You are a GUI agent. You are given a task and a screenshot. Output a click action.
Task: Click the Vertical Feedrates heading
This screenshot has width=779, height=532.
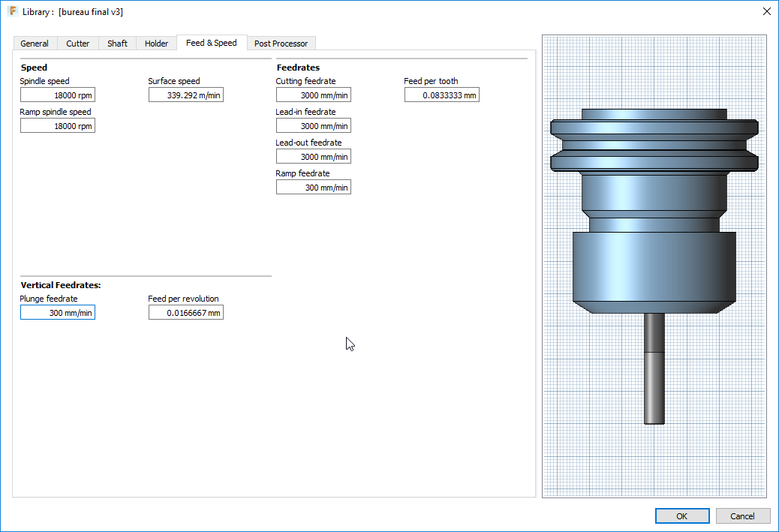point(61,285)
